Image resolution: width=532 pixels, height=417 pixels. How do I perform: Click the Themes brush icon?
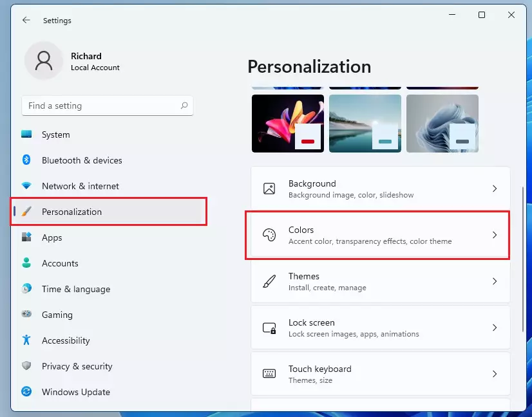pos(269,281)
